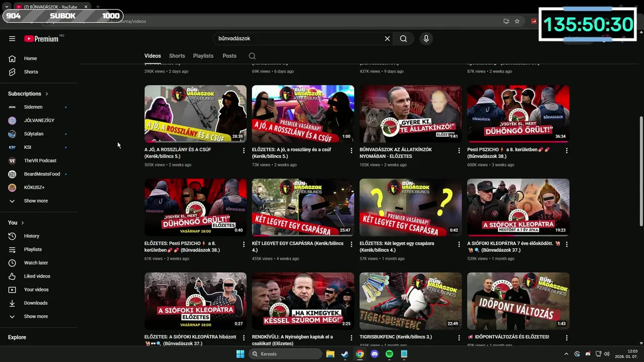This screenshot has width=644, height=362.
Task: Open A SIÓFOKI KLEOPÁTRA 19:23 thumbnail
Action: pyautogui.click(x=518, y=207)
